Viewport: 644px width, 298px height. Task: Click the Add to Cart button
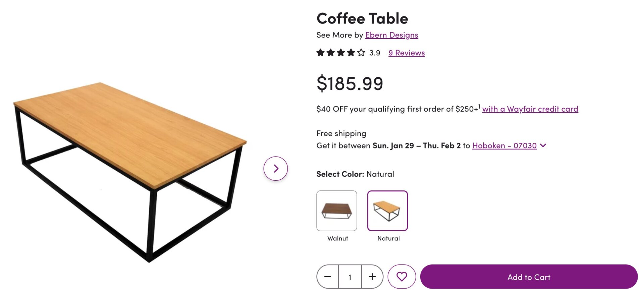point(529,277)
